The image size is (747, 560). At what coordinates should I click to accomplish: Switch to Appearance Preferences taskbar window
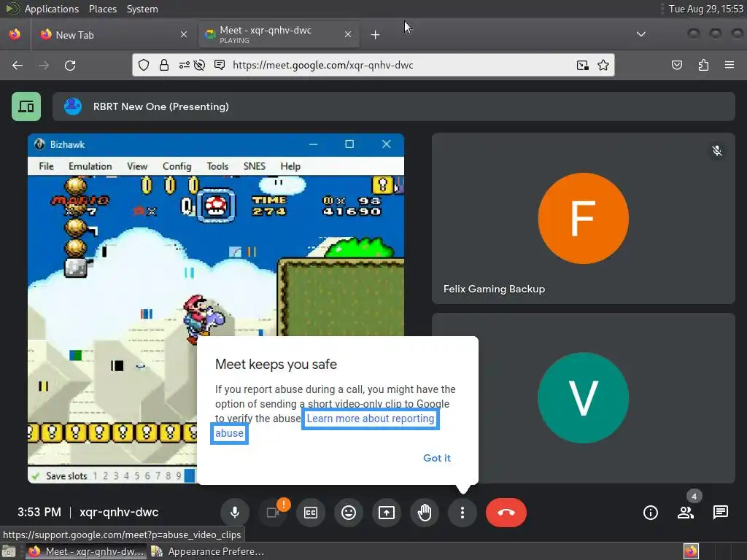point(208,551)
